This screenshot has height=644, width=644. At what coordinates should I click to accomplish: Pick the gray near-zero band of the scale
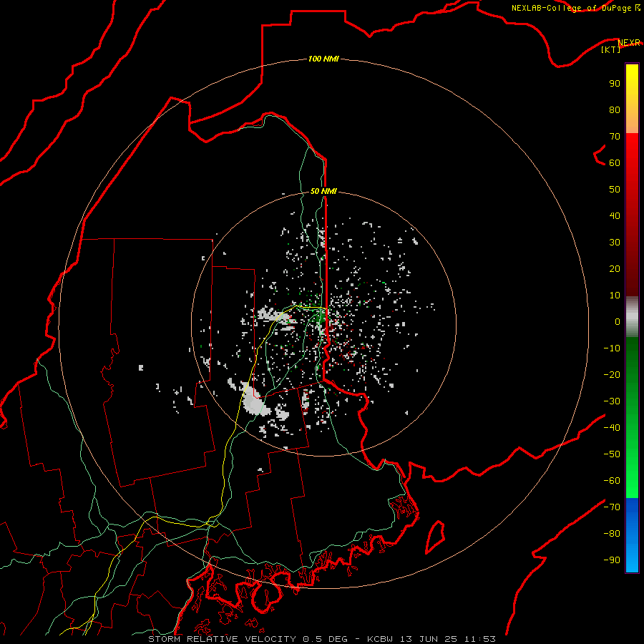click(632, 317)
